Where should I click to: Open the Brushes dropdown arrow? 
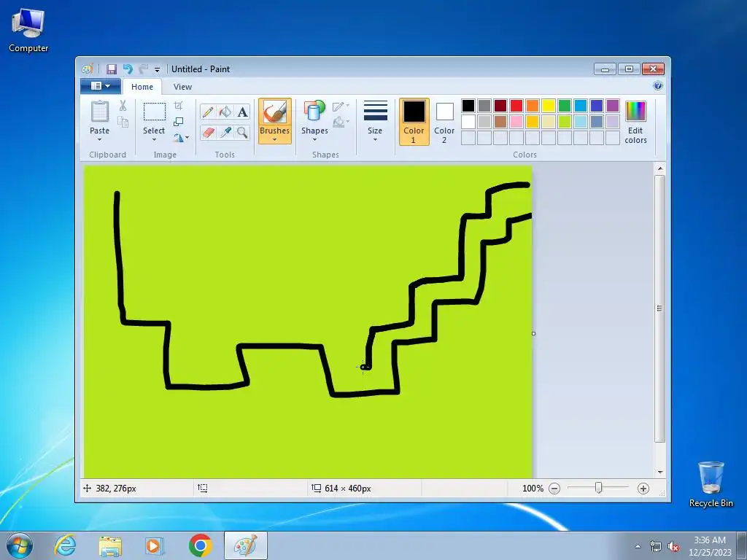click(275, 139)
